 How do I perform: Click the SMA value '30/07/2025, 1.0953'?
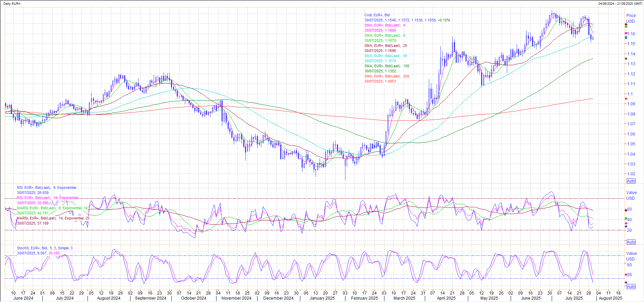pos(380,81)
